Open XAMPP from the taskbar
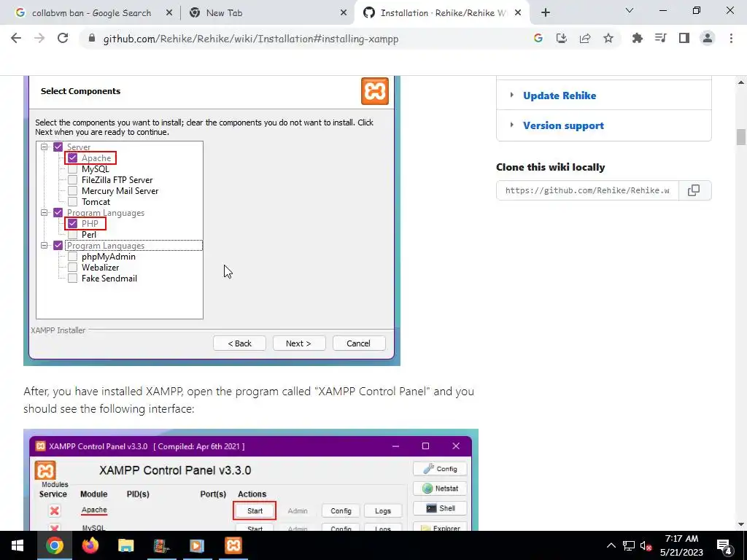This screenshot has height=560, width=747. click(233, 545)
